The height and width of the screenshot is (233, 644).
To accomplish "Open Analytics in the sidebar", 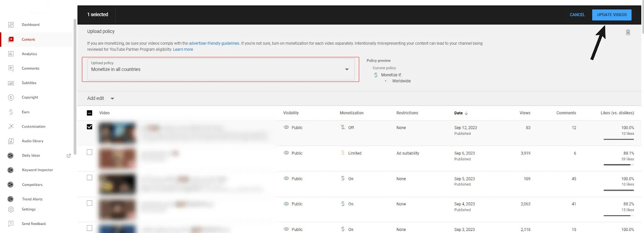I will pos(29,54).
